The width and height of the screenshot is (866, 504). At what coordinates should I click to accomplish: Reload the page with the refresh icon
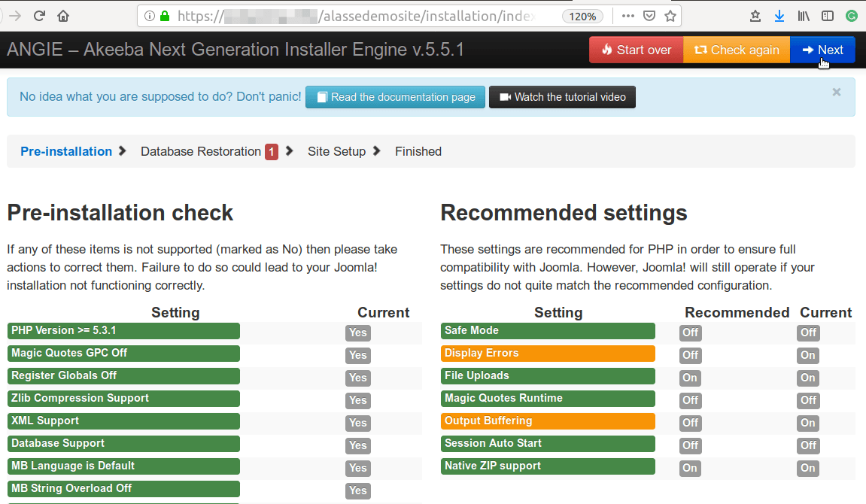(39, 16)
